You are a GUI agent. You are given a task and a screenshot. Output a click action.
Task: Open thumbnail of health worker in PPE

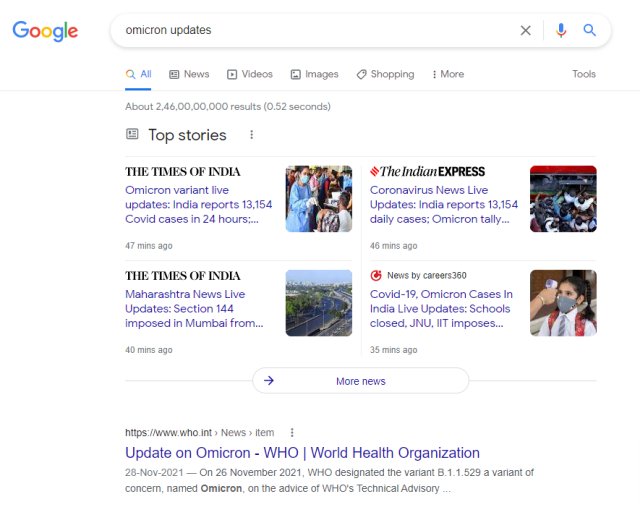click(x=319, y=199)
